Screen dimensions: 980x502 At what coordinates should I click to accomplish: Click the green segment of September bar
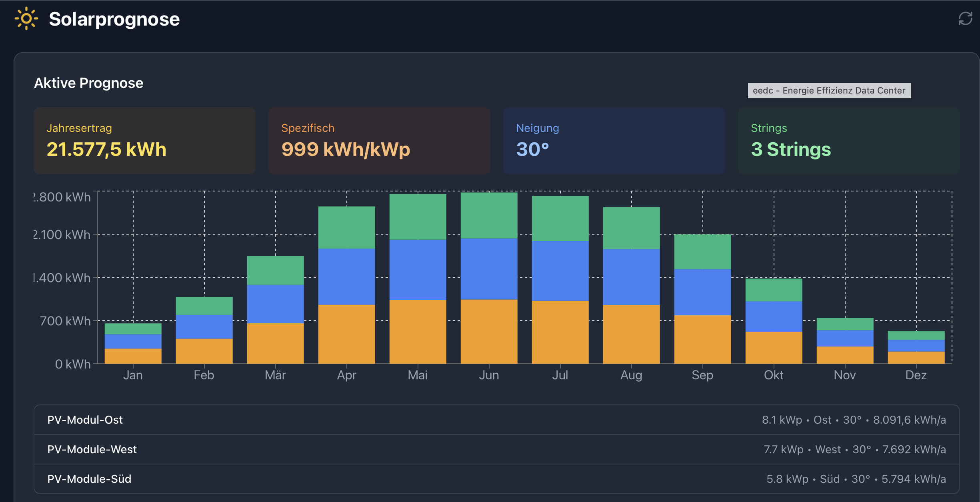[702, 252]
